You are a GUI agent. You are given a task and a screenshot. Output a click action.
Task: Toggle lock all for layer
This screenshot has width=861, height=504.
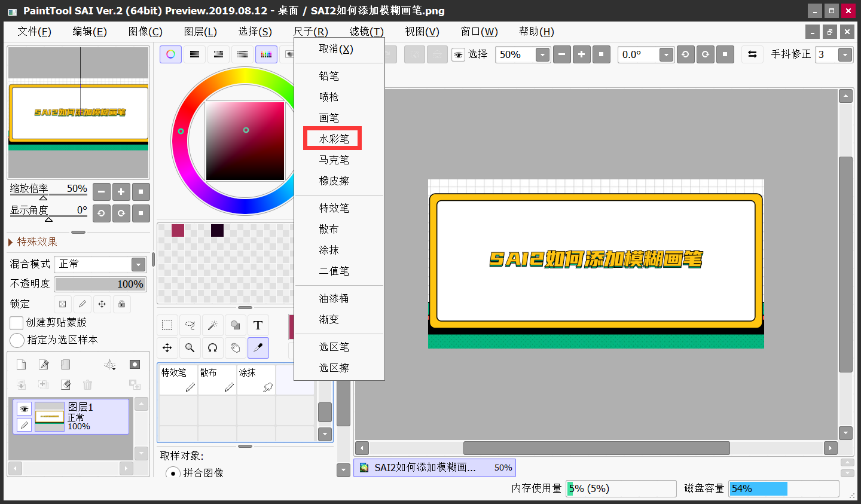point(122,304)
